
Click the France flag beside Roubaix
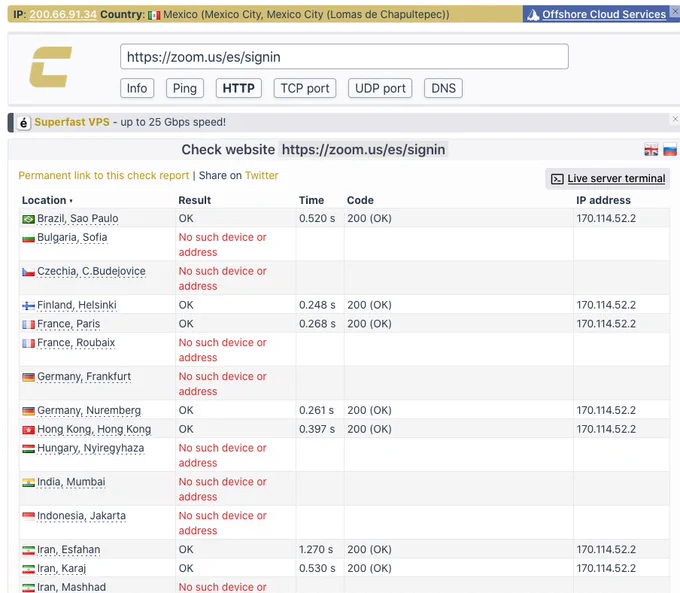28,344
